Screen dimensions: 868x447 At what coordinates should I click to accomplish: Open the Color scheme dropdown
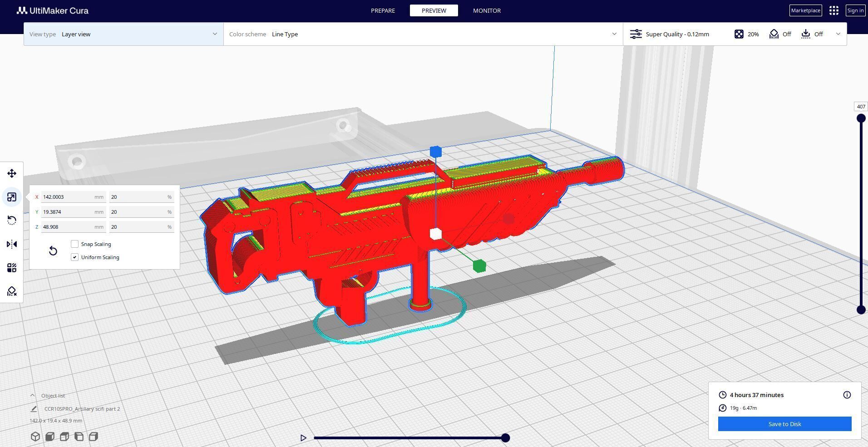423,34
